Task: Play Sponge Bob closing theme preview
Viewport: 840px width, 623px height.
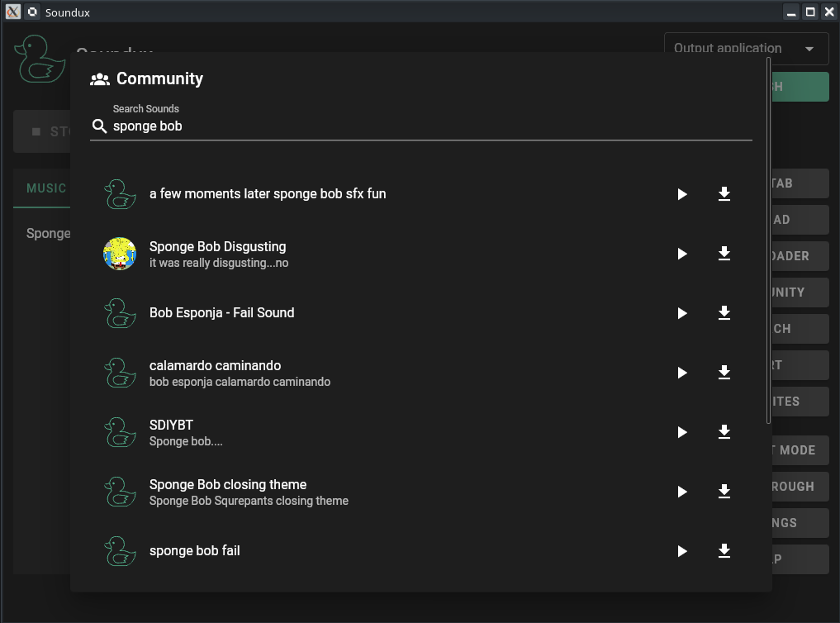Action: point(682,492)
